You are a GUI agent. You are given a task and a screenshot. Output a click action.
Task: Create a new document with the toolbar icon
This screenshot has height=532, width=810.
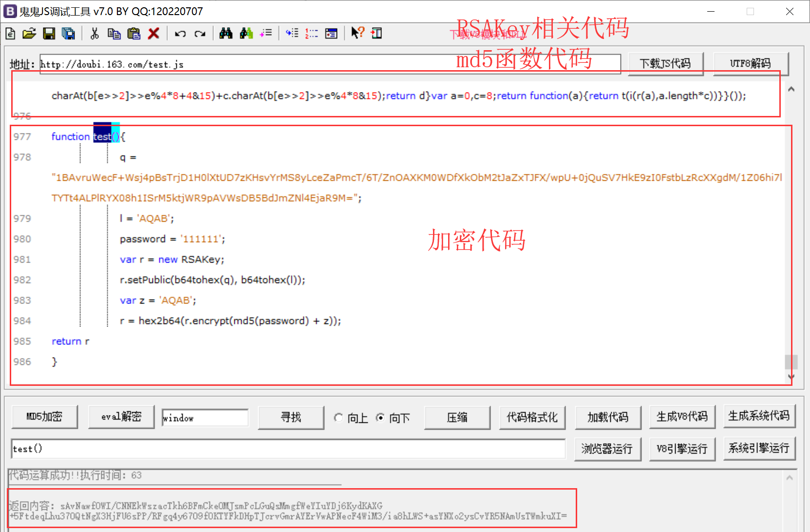click(x=10, y=34)
